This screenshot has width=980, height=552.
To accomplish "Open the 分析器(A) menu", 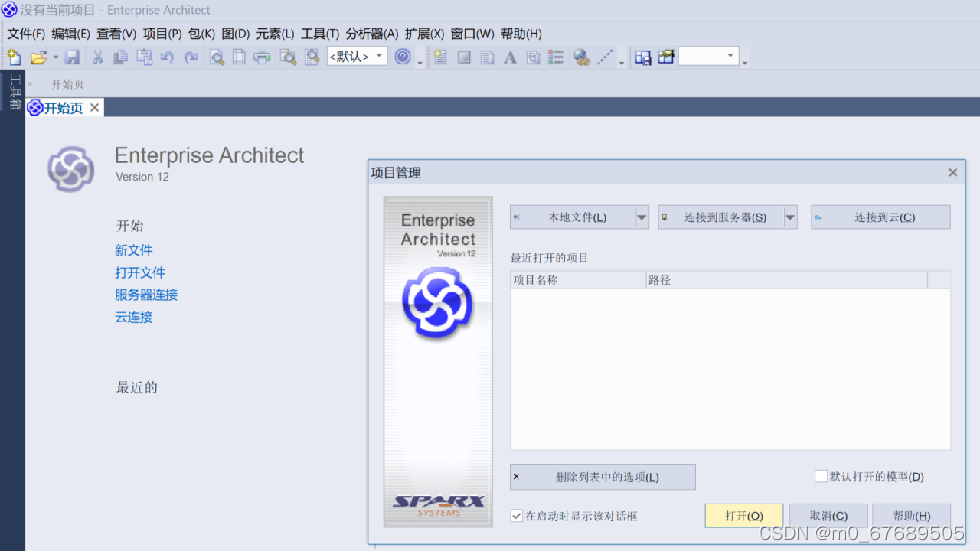I will 372,34.
